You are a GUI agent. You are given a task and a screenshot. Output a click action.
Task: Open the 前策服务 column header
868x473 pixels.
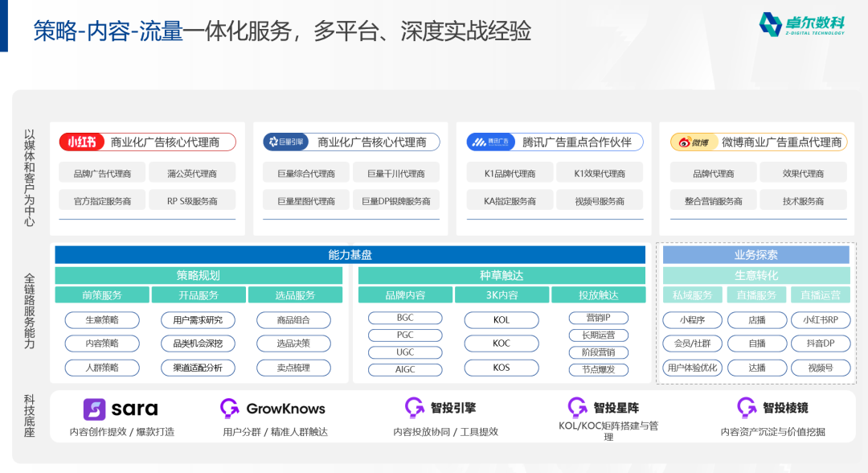pyautogui.click(x=102, y=295)
